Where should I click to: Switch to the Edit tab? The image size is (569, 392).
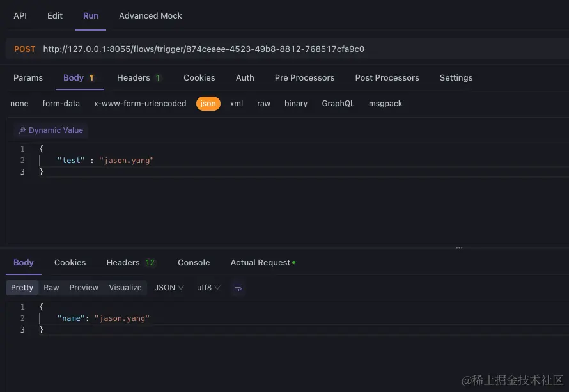pyautogui.click(x=55, y=15)
